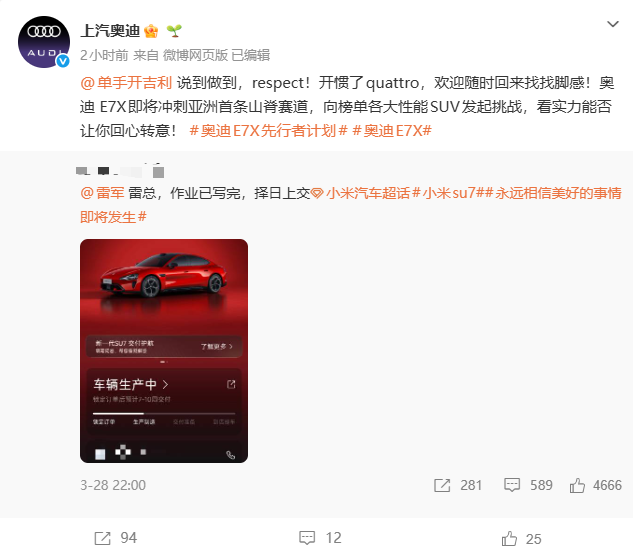This screenshot has width=633, height=555.
Task: Click the green sprout badge icon
Action: click(174, 31)
